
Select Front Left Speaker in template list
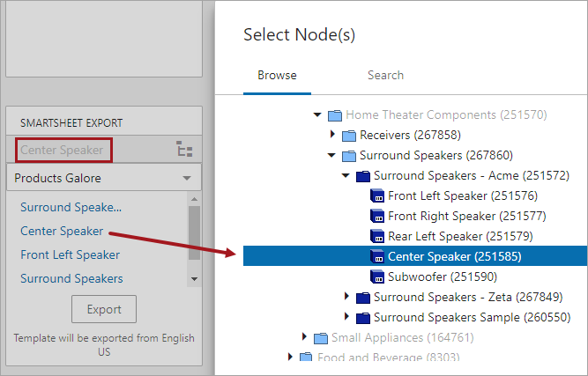(71, 255)
